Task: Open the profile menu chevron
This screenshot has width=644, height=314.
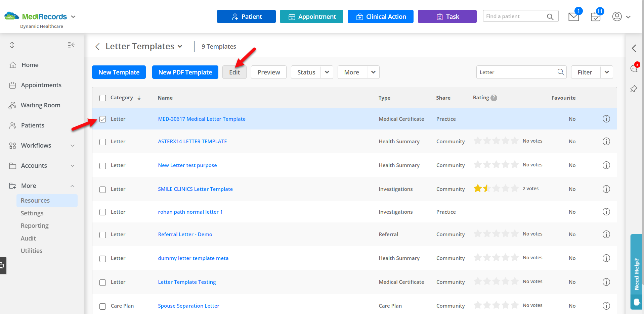Action: 628,17
